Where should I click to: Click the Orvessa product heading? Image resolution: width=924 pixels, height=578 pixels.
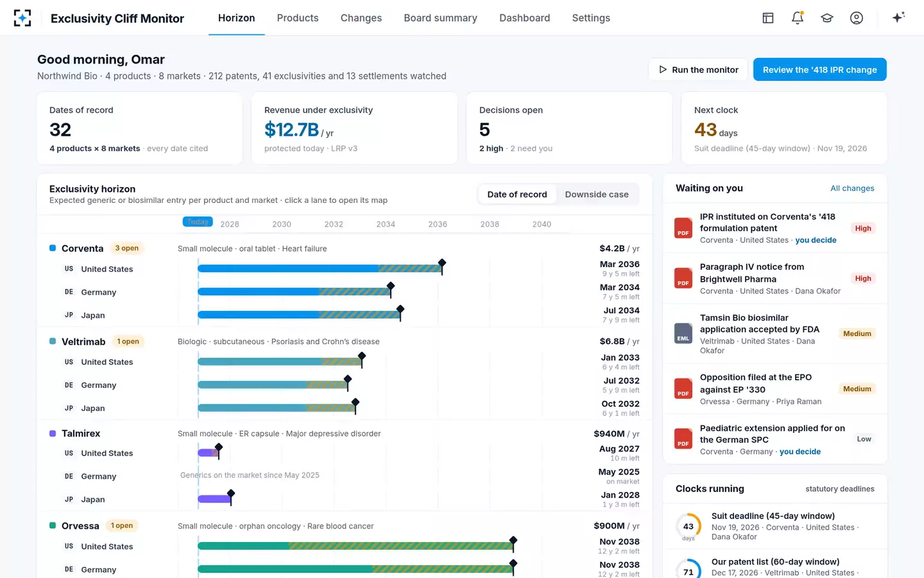(x=80, y=525)
